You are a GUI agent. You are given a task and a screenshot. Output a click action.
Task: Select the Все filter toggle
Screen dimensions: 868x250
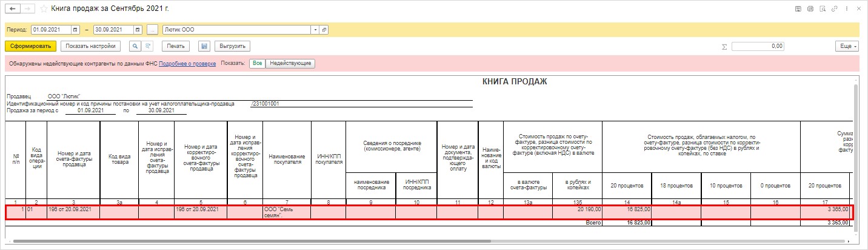pyautogui.click(x=257, y=63)
